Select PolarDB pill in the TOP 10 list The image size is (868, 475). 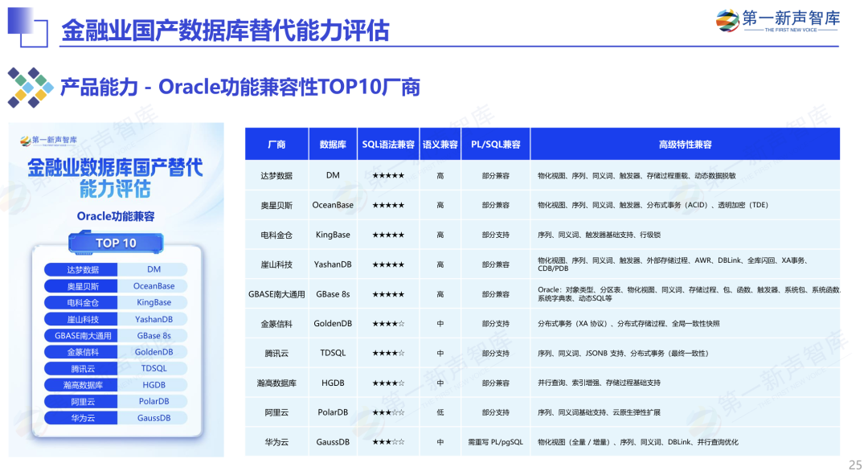coord(154,401)
